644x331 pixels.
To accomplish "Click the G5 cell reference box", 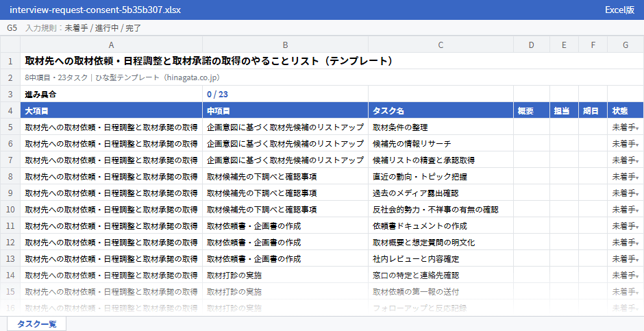I will tap(12, 28).
